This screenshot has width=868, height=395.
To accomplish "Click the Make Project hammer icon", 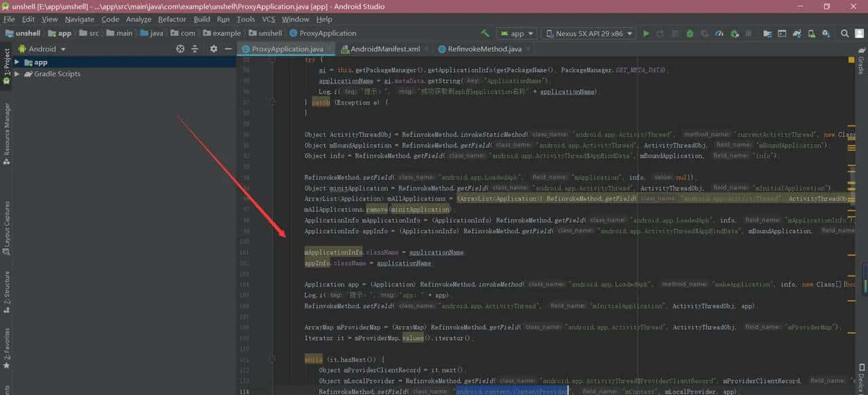I will (x=486, y=33).
